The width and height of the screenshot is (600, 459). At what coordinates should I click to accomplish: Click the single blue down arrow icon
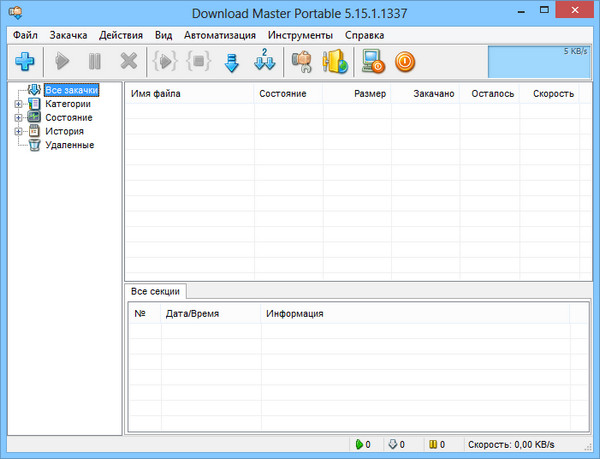232,62
